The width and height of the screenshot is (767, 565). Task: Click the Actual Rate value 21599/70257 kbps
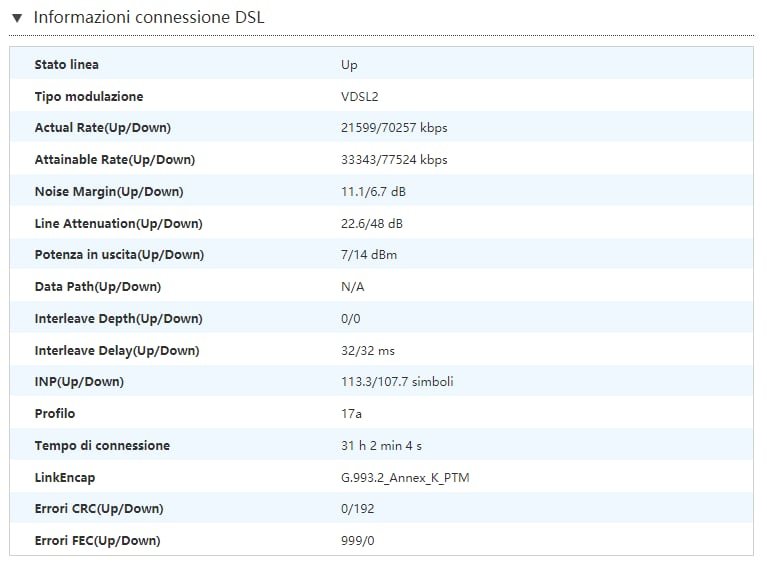click(394, 128)
